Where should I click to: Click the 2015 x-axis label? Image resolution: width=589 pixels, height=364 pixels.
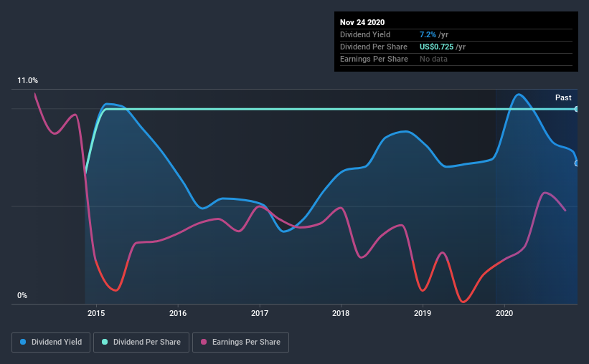(96, 313)
